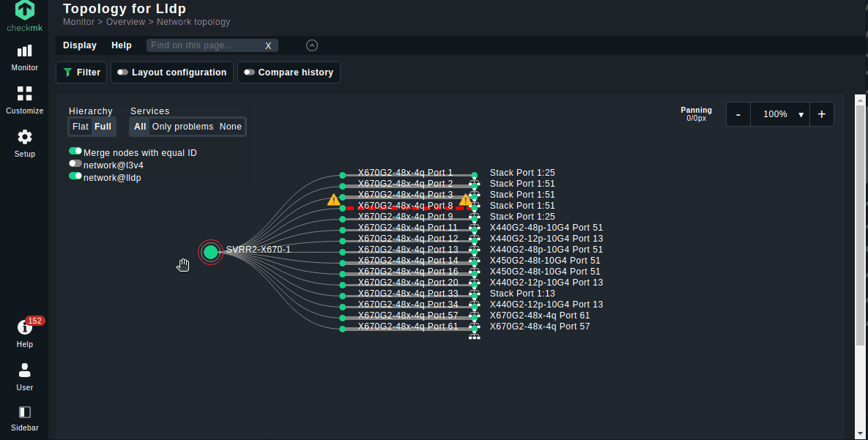Click scrollbar down arrow
This screenshot has height=440, width=868.
coord(860,433)
